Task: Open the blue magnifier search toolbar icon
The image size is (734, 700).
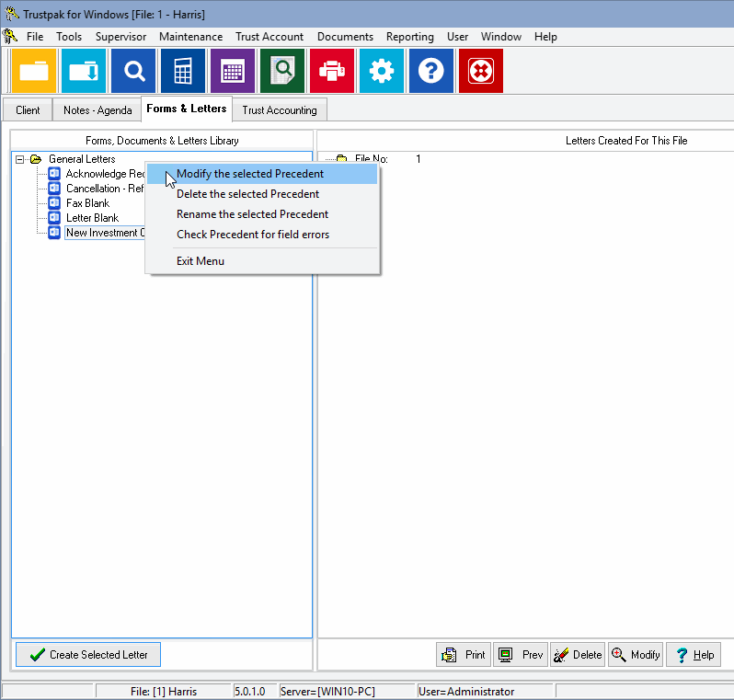Action: click(x=133, y=71)
